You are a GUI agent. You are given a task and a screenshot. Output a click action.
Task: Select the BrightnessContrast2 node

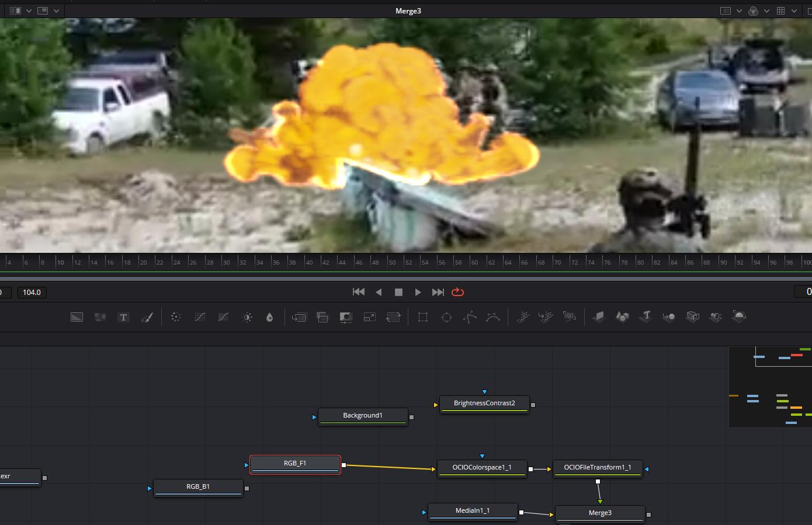[484, 404]
